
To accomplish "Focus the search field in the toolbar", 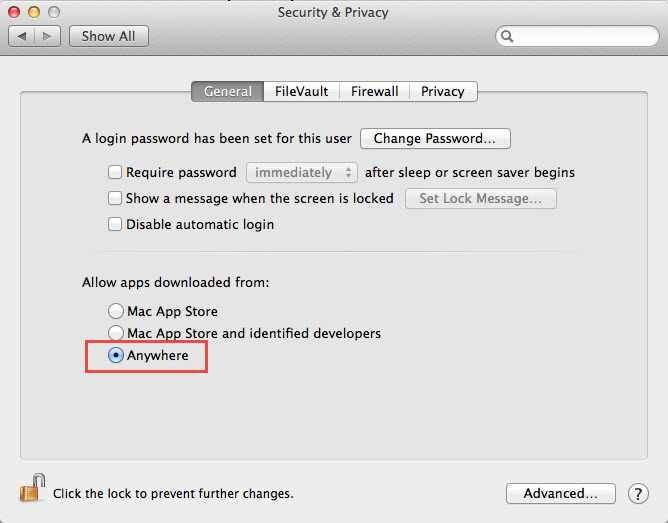I will tap(577, 36).
